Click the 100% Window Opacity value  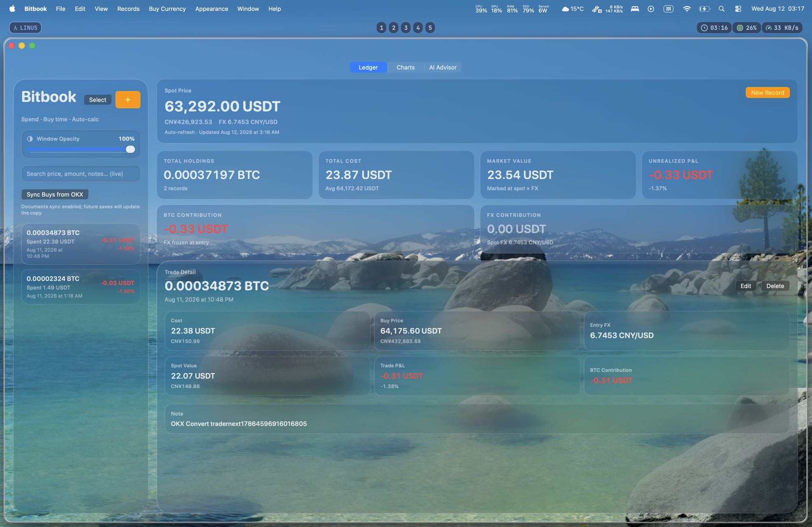126,139
